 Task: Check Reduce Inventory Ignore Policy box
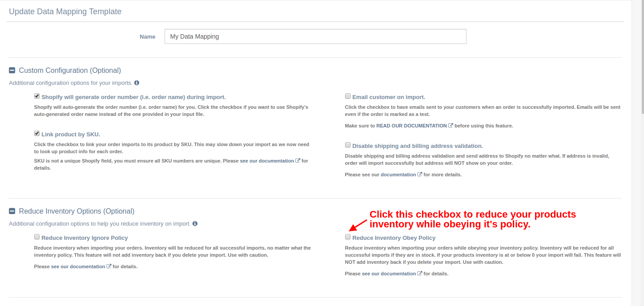[x=37, y=237]
